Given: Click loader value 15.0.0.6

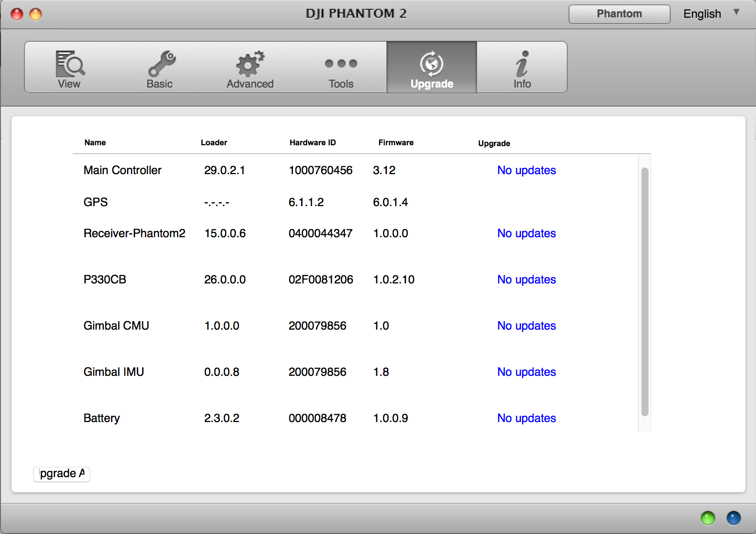Looking at the screenshot, I should click(225, 233).
